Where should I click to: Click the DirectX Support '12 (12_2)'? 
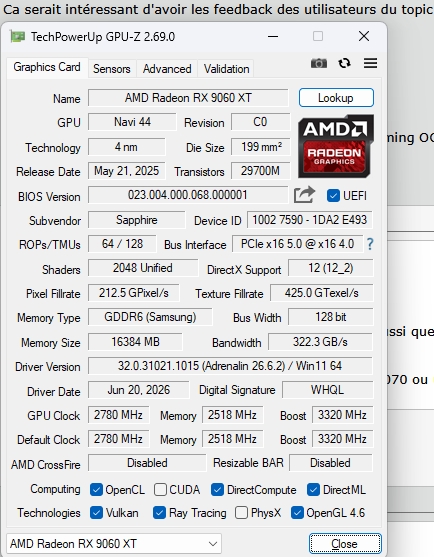(x=330, y=268)
